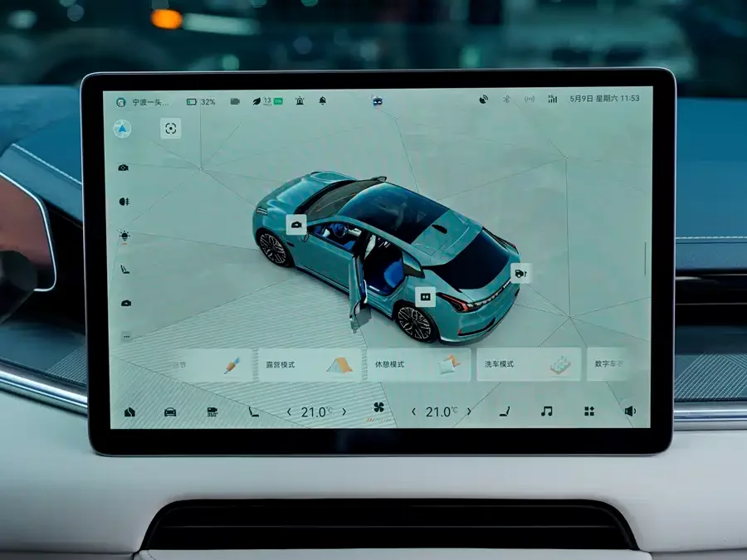Increase driver temperature with right arrow

click(344, 411)
